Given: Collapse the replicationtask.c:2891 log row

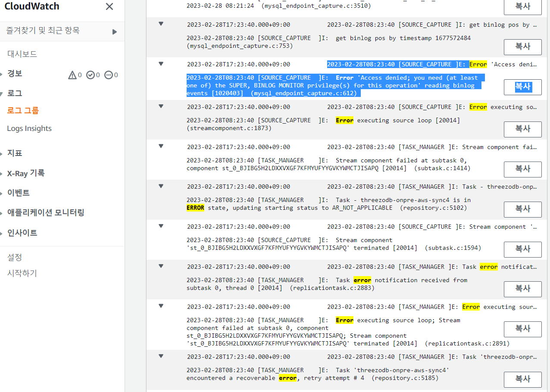Looking at the screenshot, I should point(161,306).
